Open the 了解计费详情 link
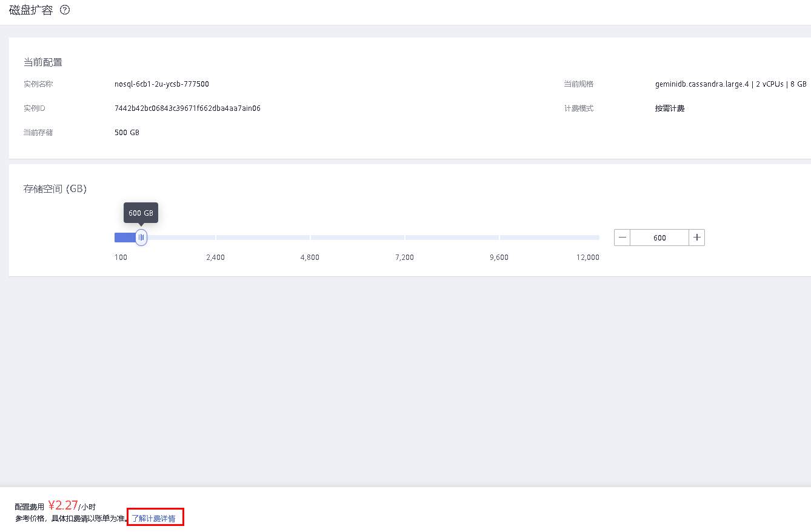The width and height of the screenshot is (811, 532). click(x=154, y=518)
